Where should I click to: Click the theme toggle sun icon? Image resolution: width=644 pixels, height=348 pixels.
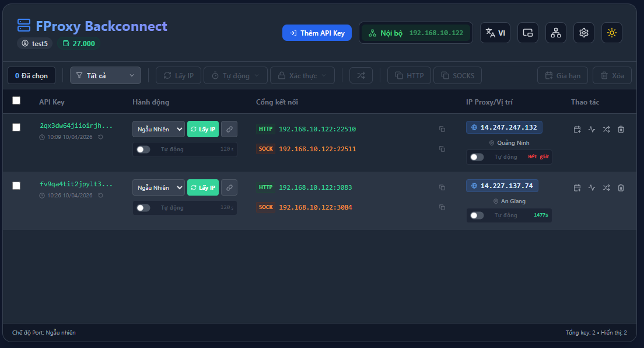(611, 33)
